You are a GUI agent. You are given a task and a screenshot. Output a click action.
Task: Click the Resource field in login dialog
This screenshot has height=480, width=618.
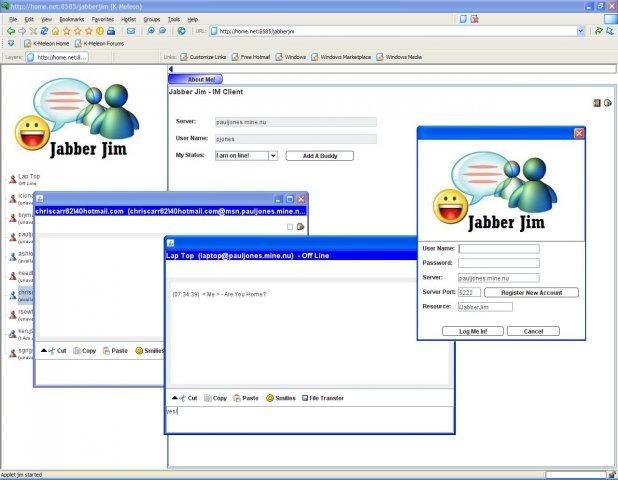click(x=485, y=307)
